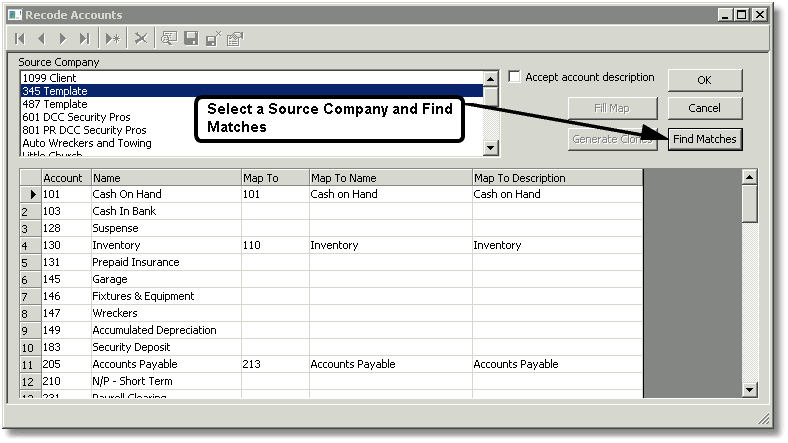Select 345 Template company entry
This screenshot has height=443, width=788.
pos(251,91)
